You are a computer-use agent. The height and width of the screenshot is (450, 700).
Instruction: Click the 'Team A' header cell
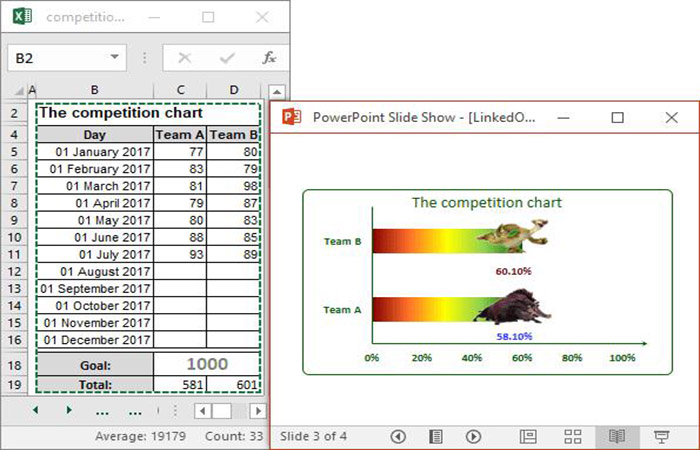[180, 135]
